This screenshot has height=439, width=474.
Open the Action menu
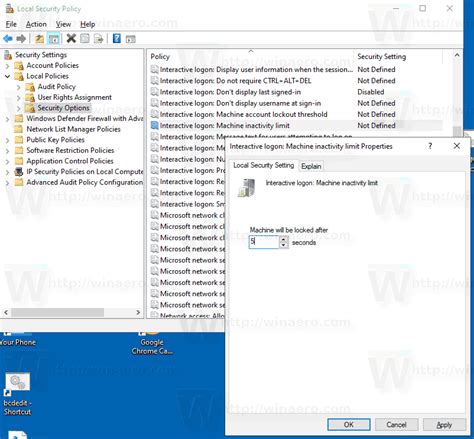pos(36,24)
